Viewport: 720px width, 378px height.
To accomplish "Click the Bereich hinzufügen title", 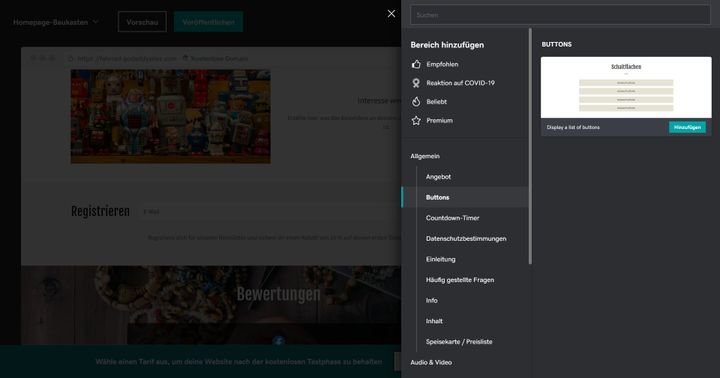I will [x=447, y=45].
